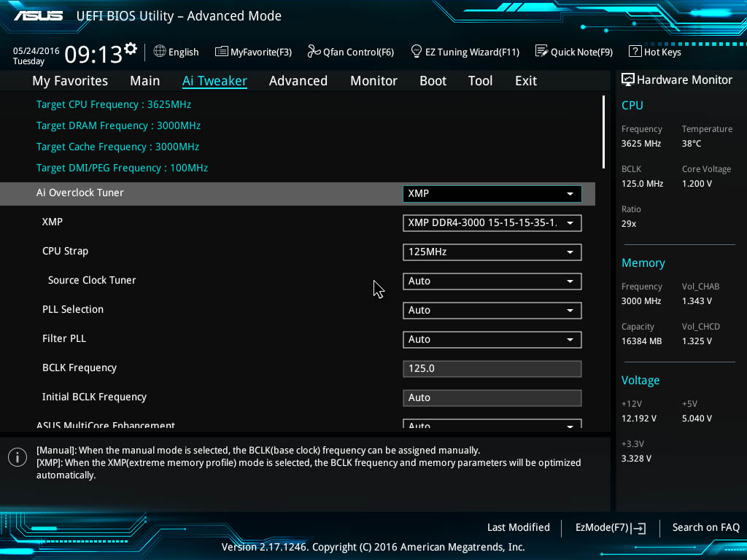This screenshot has width=747, height=560.
Task: Select the Filter PLL label
Action: (64, 338)
